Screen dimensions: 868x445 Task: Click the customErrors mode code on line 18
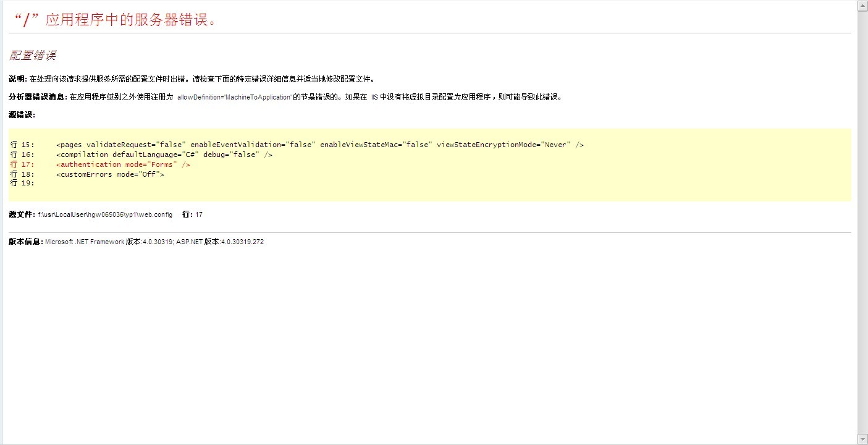pos(110,174)
